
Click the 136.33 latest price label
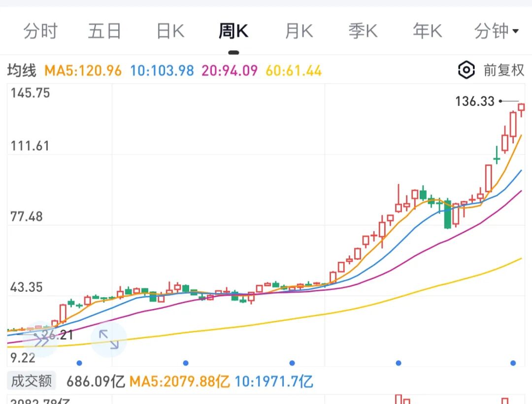point(474,101)
